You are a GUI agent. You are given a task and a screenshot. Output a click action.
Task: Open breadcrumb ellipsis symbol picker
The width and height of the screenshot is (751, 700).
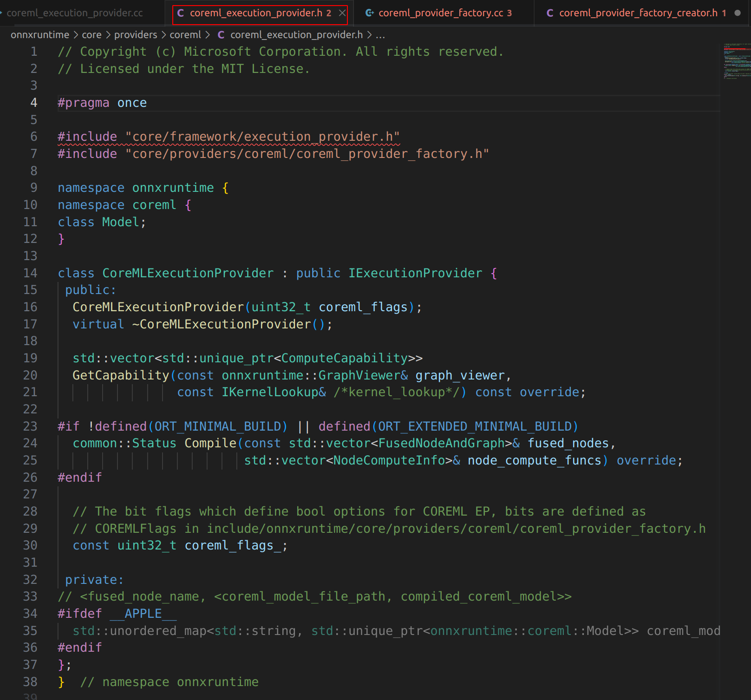380,35
